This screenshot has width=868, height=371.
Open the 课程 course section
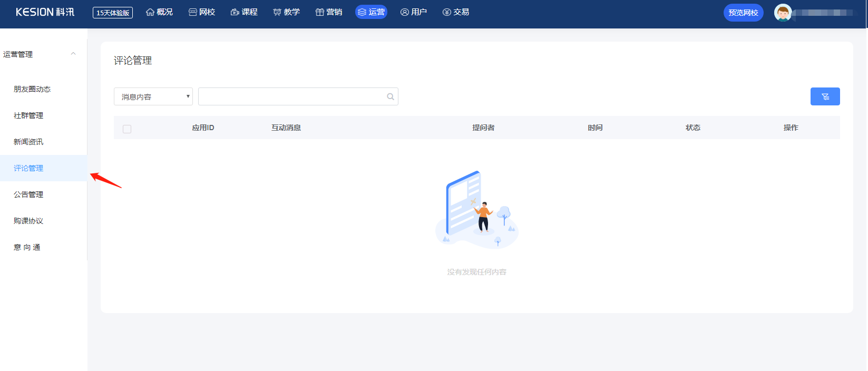244,12
